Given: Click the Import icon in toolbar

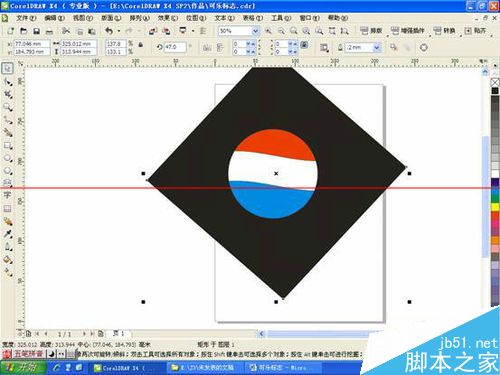Looking at the screenshot, I should pos(153,31).
